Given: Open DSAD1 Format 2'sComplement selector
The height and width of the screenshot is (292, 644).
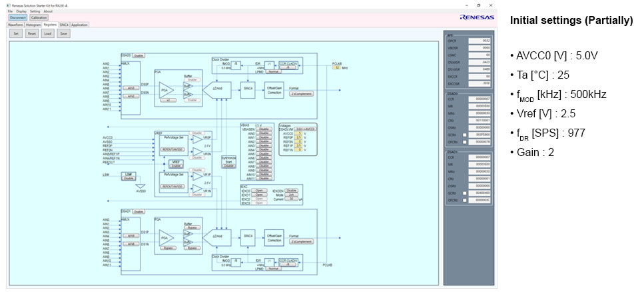Looking at the screenshot, I should (x=302, y=242).
